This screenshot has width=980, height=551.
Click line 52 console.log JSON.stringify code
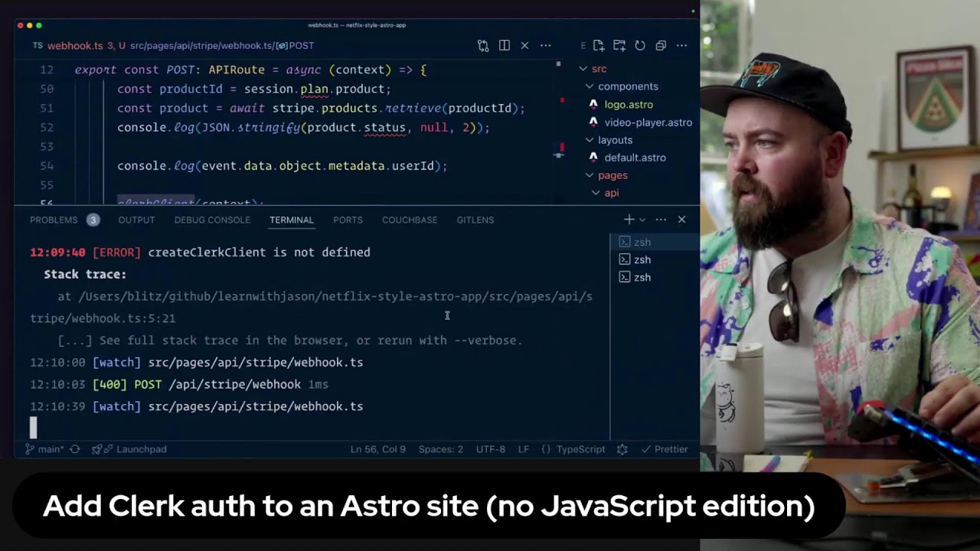303,128
